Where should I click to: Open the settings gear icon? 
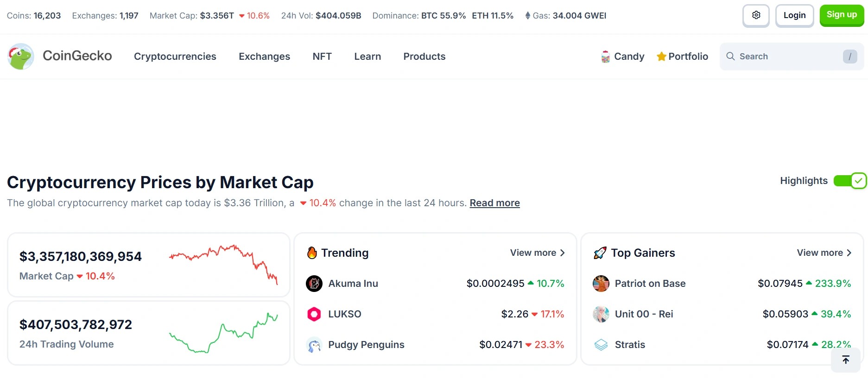click(x=756, y=15)
